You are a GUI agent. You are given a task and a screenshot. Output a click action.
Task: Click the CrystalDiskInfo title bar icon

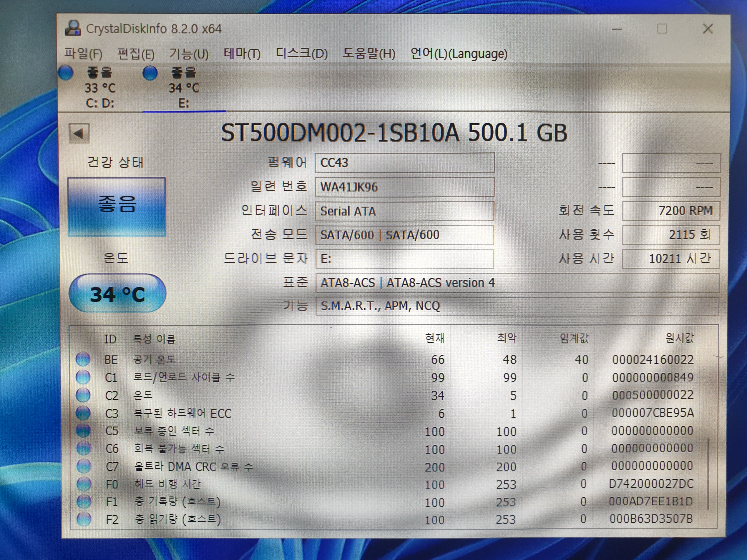click(x=73, y=28)
